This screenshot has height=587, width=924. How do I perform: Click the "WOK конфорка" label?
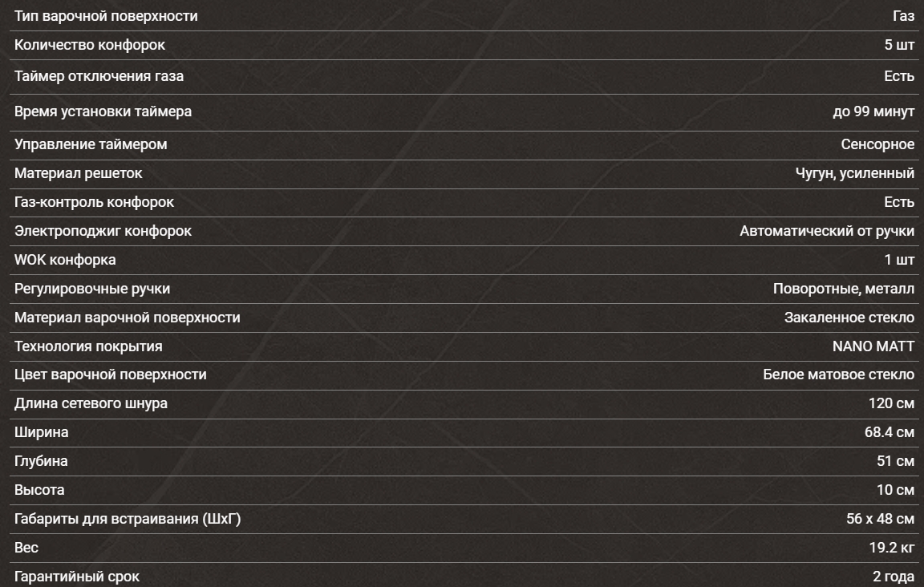(x=65, y=260)
